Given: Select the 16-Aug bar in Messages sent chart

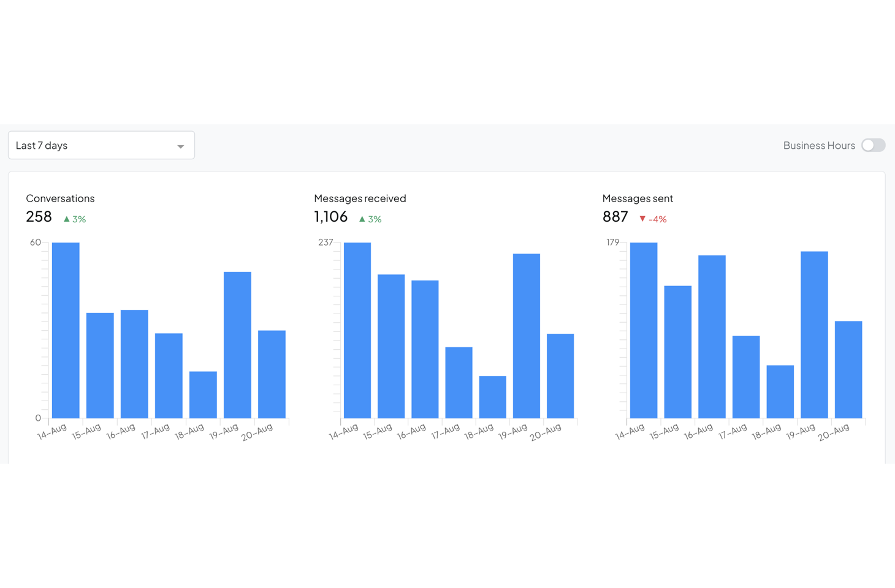Looking at the screenshot, I should 712,337.
